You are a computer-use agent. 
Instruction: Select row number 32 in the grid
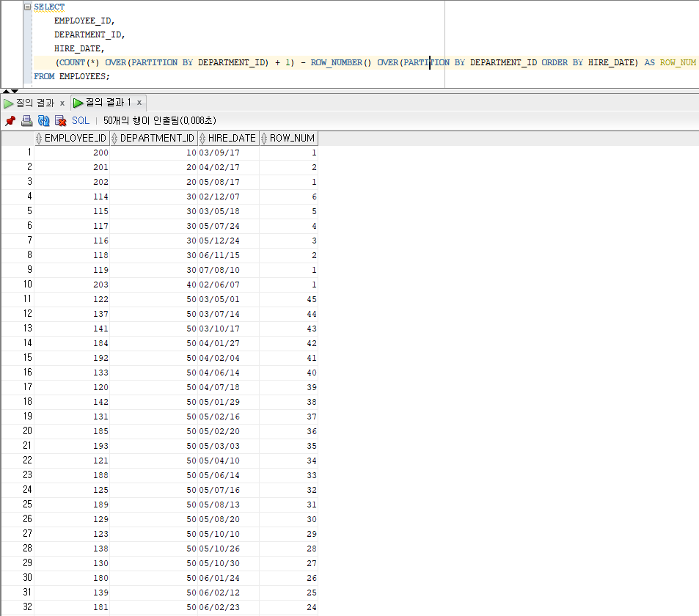click(x=18, y=607)
